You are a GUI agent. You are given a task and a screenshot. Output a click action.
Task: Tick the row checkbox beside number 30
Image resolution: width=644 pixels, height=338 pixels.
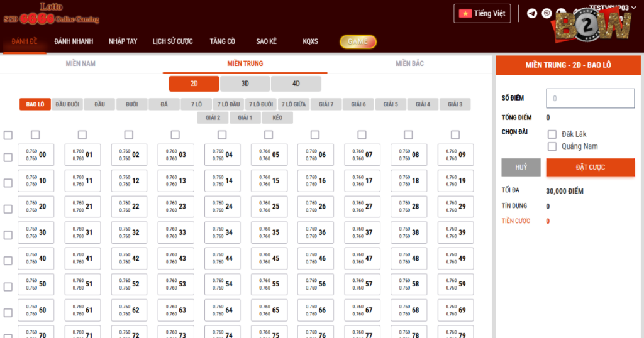8,235
